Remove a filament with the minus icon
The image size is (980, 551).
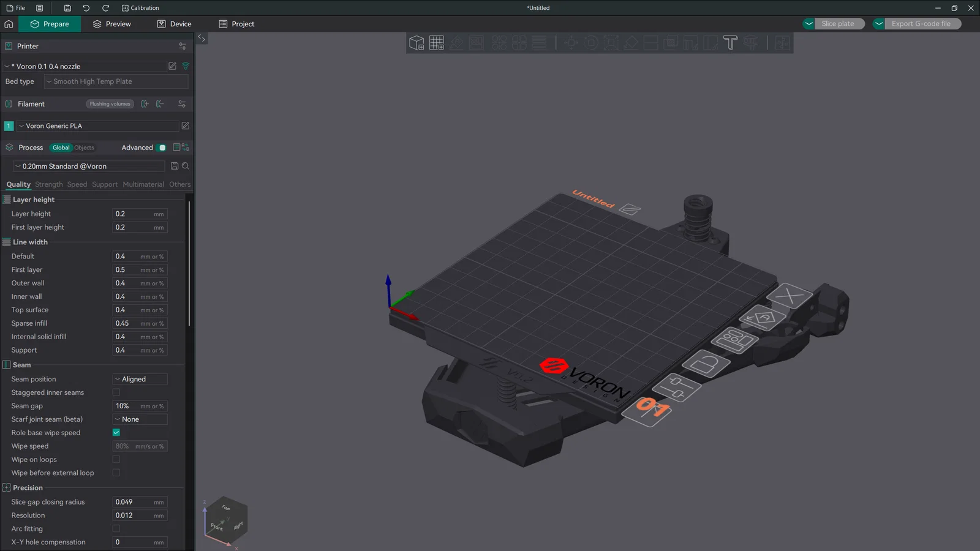coord(160,104)
